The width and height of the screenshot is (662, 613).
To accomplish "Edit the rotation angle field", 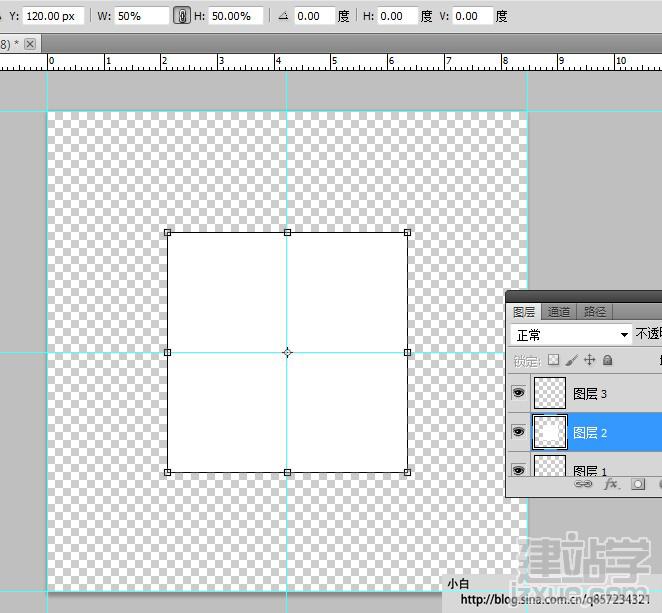I will pos(315,16).
